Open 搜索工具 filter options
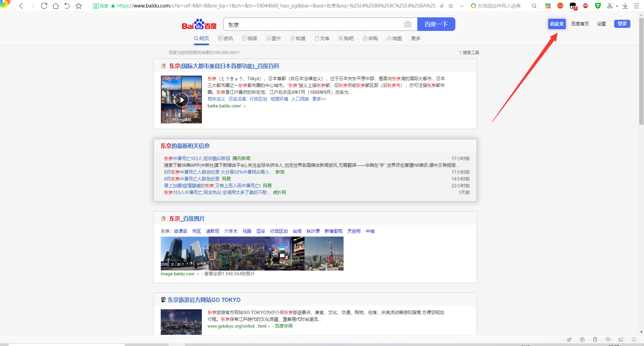Image resolution: width=644 pixels, height=346 pixels. click(x=471, y=52)
